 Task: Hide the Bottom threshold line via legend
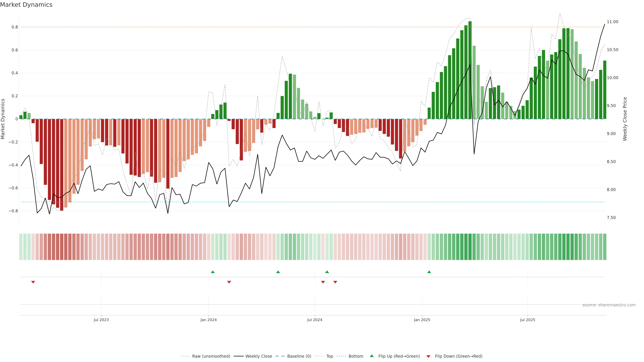(356, 356)
